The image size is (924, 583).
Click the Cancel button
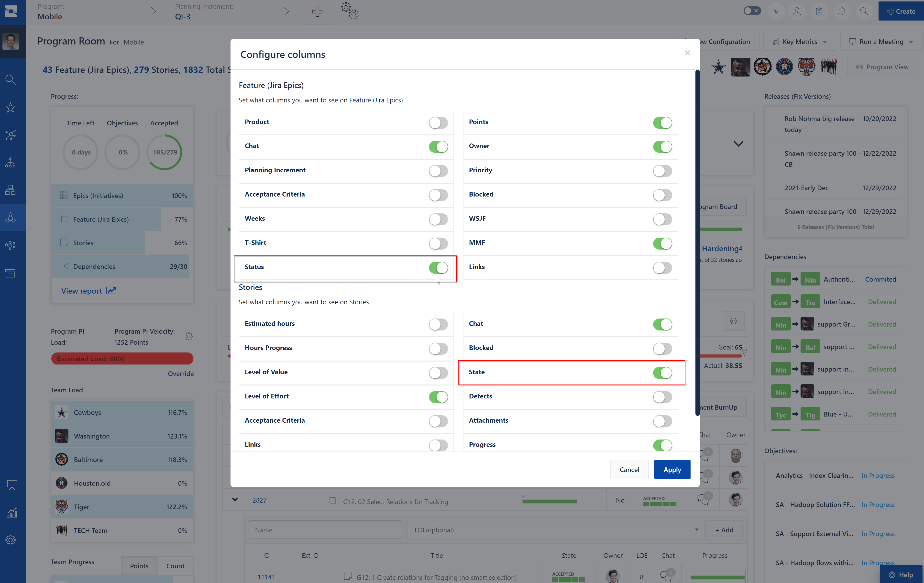[629, 469]
